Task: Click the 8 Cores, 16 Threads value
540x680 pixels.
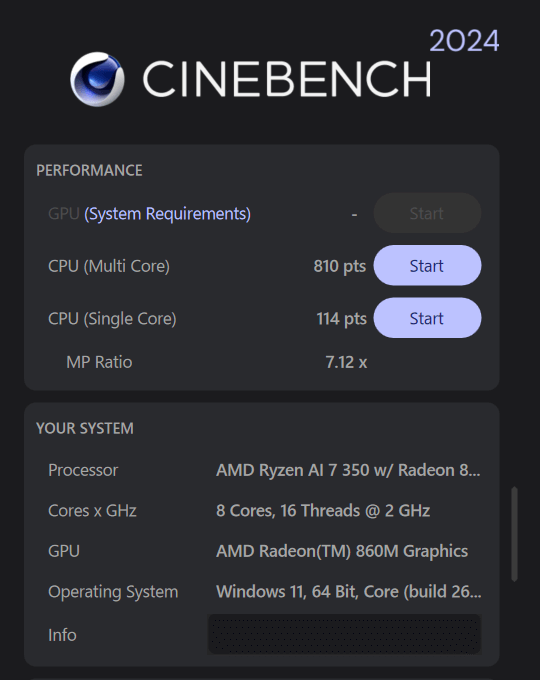Action: pos(323,510)
